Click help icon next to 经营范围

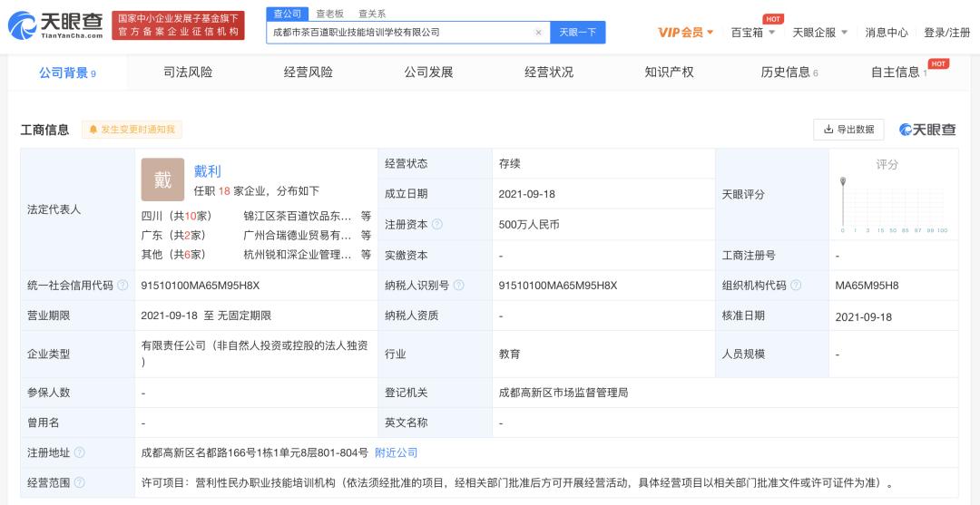pos(80,483)
